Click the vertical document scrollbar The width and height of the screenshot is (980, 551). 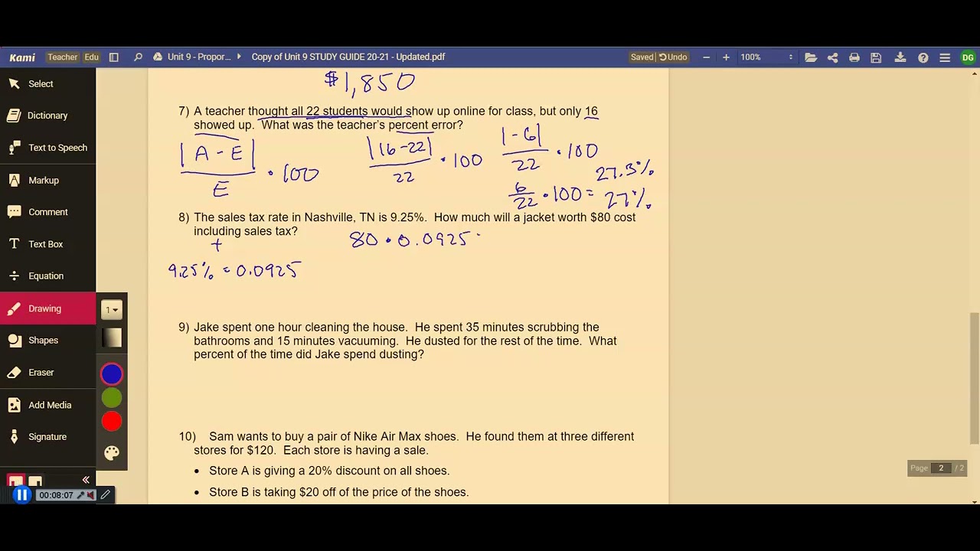coord(975,378)
